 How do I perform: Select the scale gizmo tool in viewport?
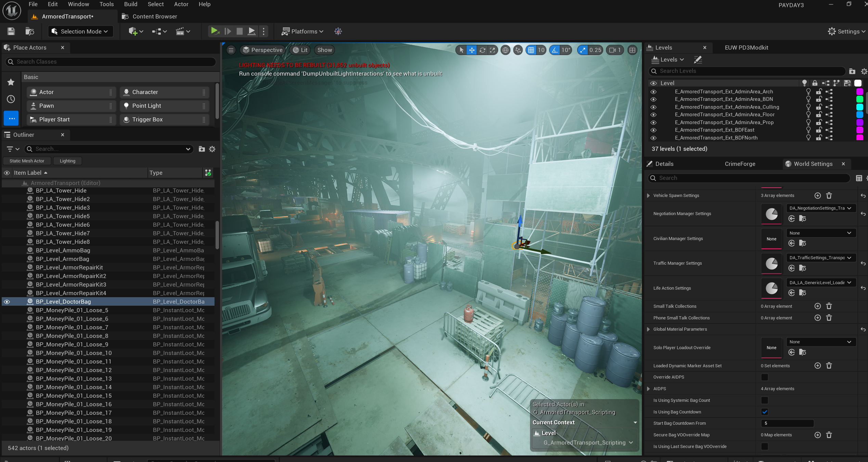pos(492,50)
